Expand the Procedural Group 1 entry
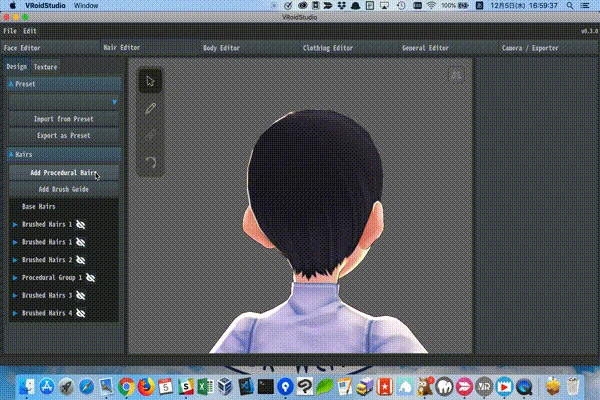 click(15, 278)
